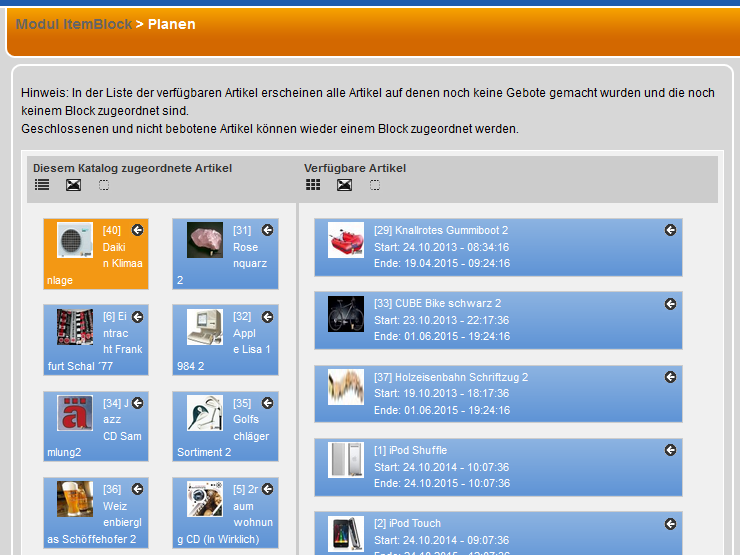Click 'Start: 24.10.2014 - 10:07:36' text
The image size is (740, 555).
pos(441,467)
